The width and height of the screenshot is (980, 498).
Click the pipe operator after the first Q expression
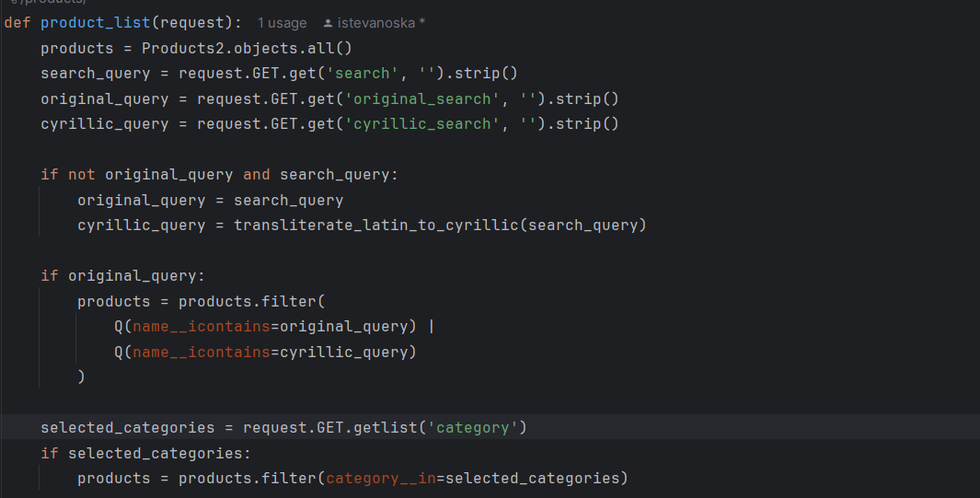click(x=431, y=326)
